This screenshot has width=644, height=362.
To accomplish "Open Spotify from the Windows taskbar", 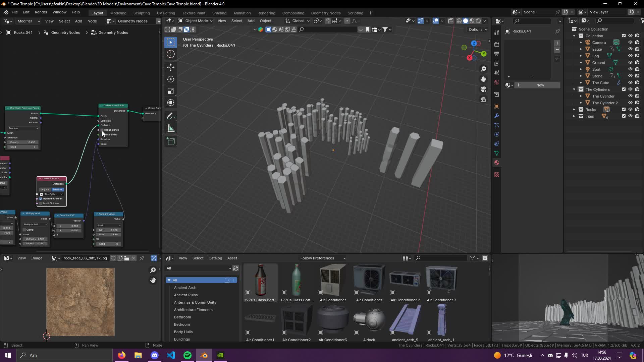I will coord(187,355).
